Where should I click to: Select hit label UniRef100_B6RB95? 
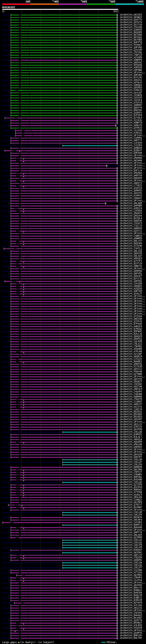point(131,467)
